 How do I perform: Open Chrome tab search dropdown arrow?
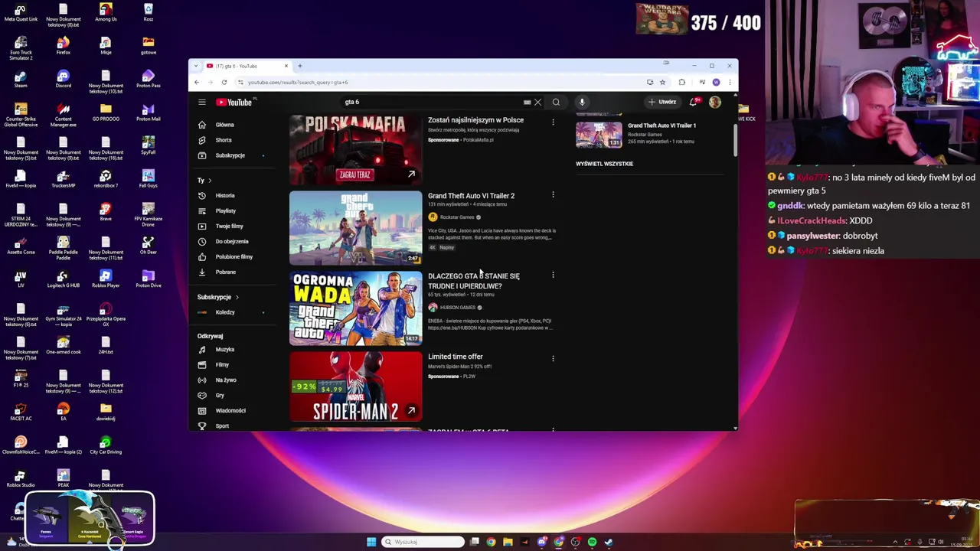(196, 66)
